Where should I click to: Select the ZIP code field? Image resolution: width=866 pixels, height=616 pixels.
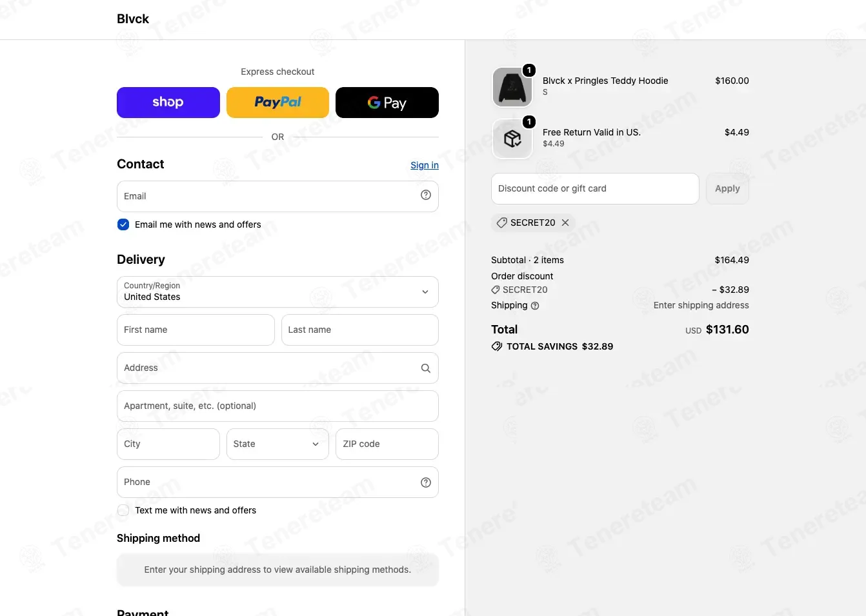click(387, 444)
